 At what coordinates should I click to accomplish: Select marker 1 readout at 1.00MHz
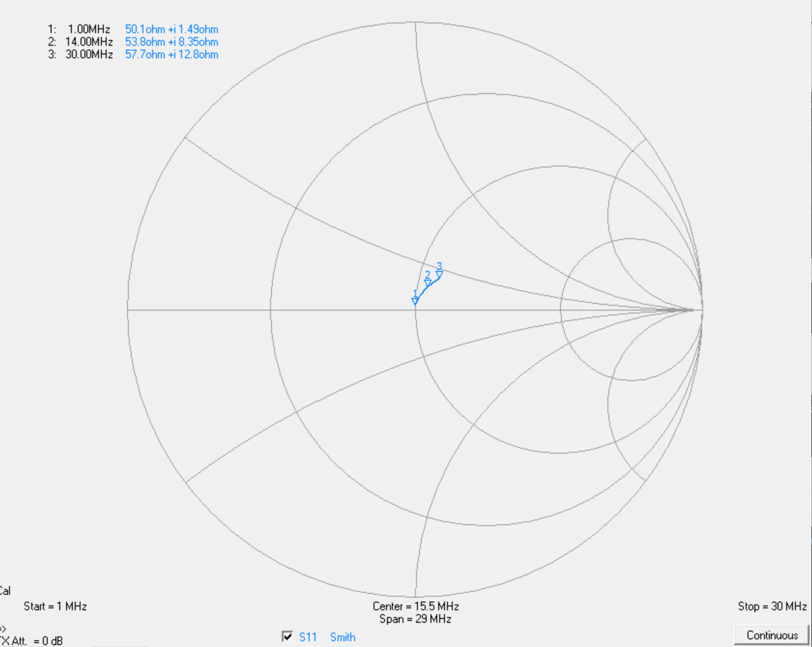79,29
